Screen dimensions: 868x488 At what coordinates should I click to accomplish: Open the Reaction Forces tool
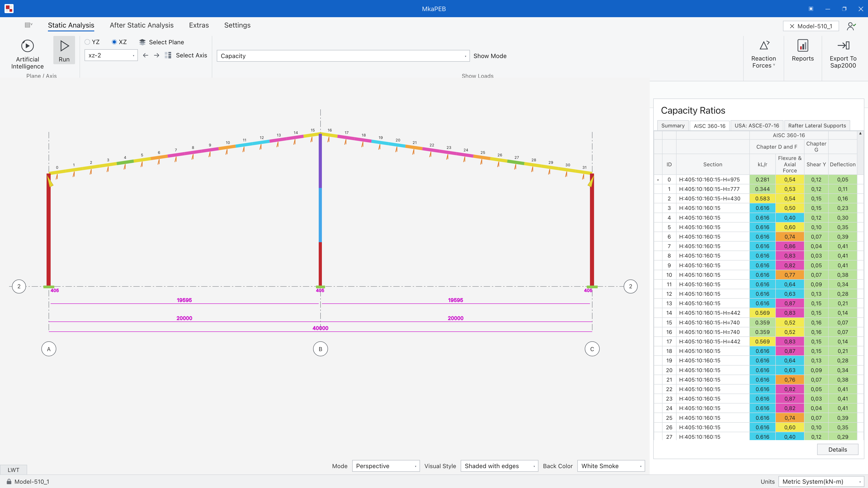tap(764, 54)
